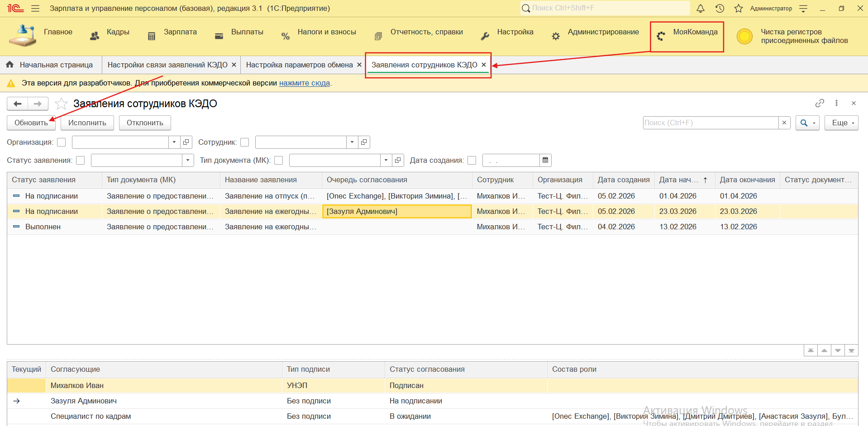Enable the Организация filter checkbox
Image resolution: width=868 pixels, height=426 pixels.
62,142
